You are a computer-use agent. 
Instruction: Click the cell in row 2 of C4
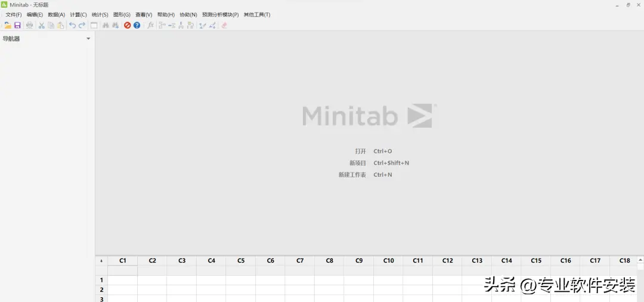(211, 289)
